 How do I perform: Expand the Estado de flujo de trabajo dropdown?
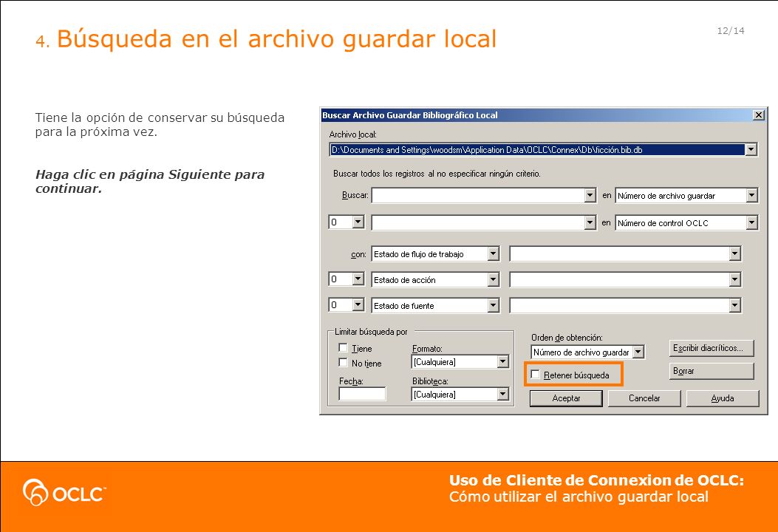click(493, 254)
